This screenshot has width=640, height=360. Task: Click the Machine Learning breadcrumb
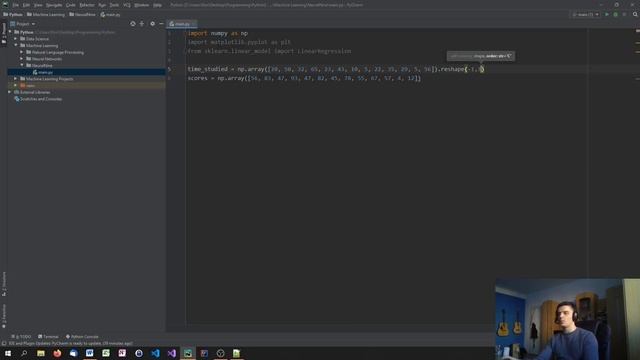pos(46,14)
